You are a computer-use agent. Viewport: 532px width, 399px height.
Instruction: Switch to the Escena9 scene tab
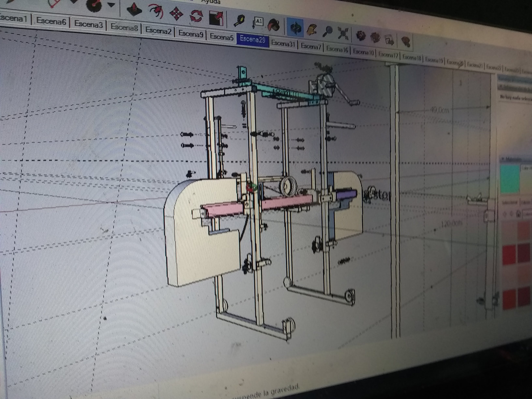click(x=191, y=34)
